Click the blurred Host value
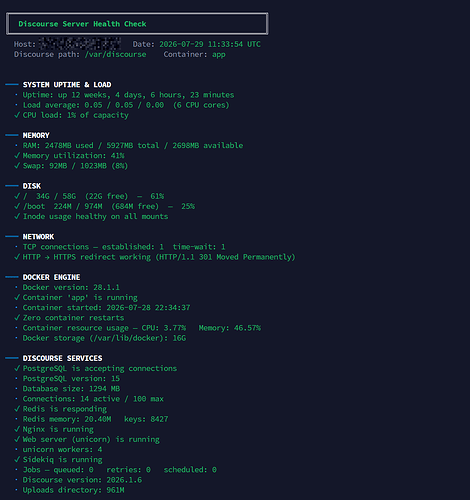 (79, 44)
